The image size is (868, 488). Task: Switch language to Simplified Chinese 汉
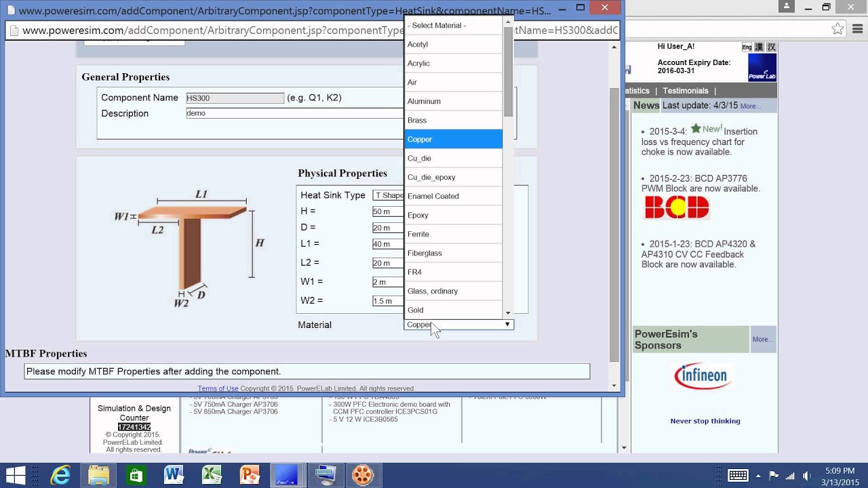tap(771, 47)
